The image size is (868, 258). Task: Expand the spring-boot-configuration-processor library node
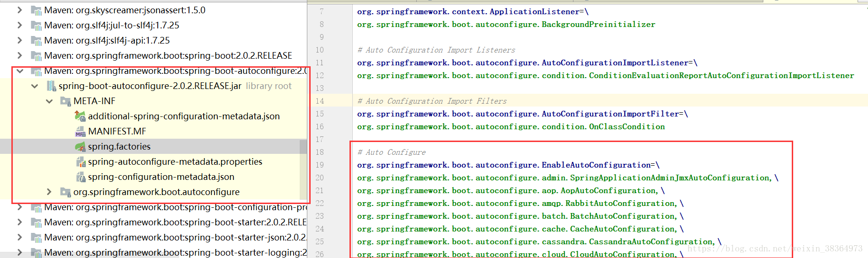pos(19,207)
